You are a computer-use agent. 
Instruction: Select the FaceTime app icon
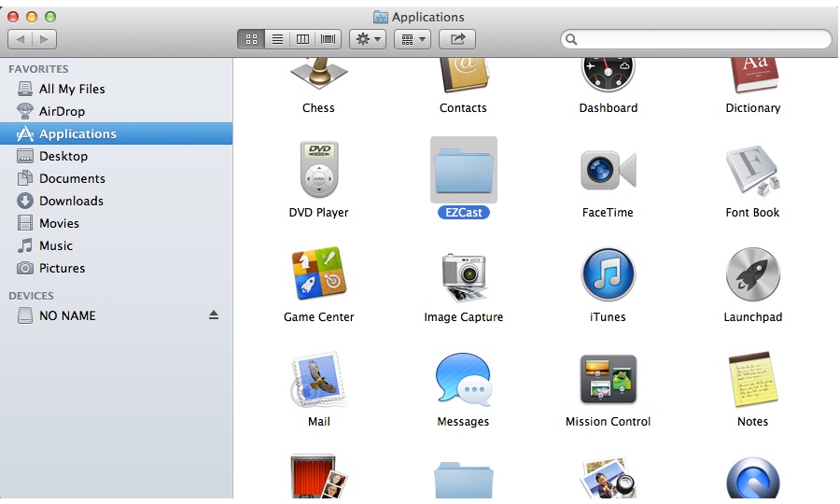tap(608, 170)
